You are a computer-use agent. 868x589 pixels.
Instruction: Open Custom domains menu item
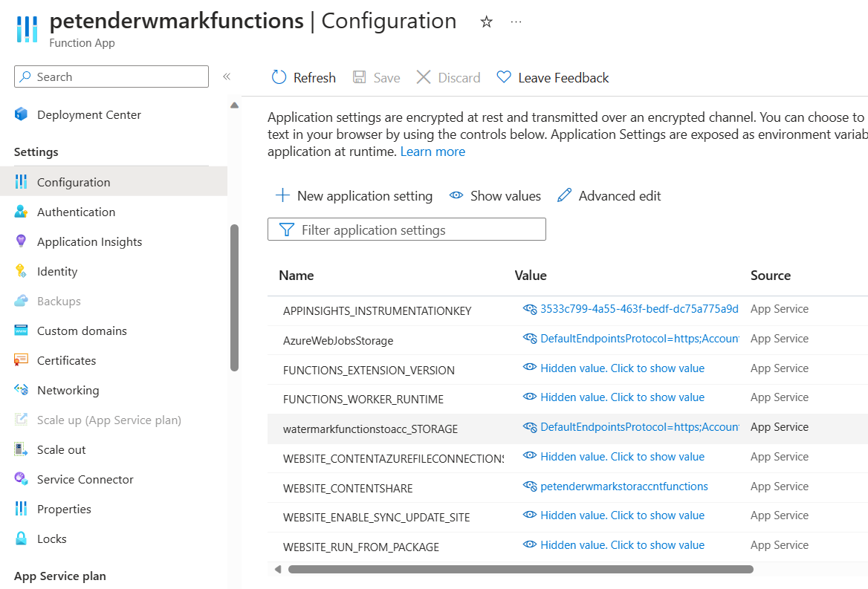pyautogui.click(x=82, y=331)
